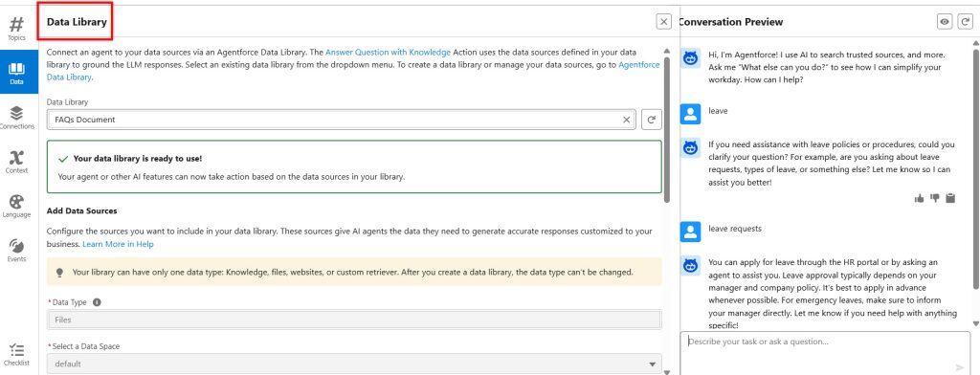
Task: Open the Events sidebar section
Action: pyautogui.click(x=17, y=251)
